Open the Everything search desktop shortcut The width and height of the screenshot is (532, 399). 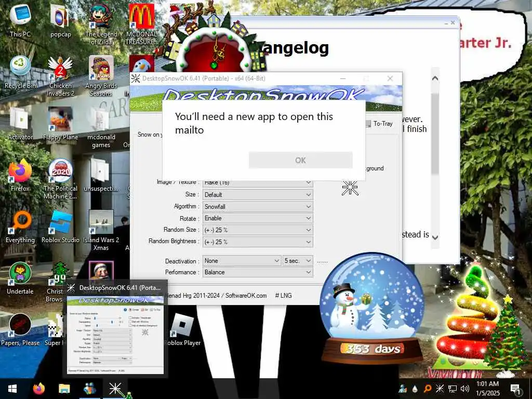point(20,227)
